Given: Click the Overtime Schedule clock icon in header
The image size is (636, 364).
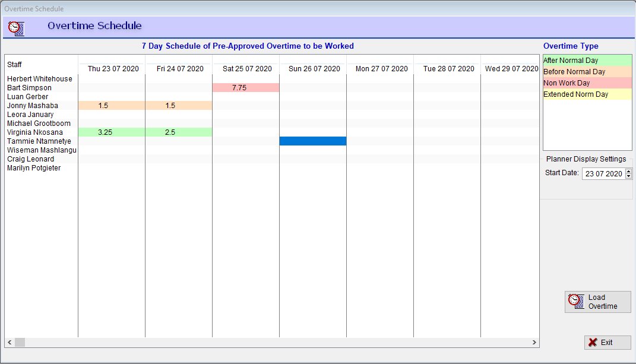Looking at the screenshot, I should (x=17, y=27).
